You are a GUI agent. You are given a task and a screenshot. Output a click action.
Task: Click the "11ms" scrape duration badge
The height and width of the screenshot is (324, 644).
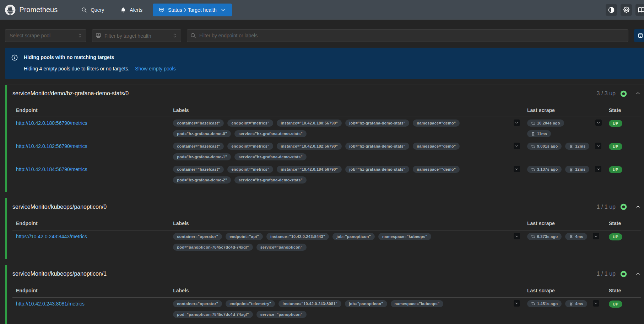(539, 134)
